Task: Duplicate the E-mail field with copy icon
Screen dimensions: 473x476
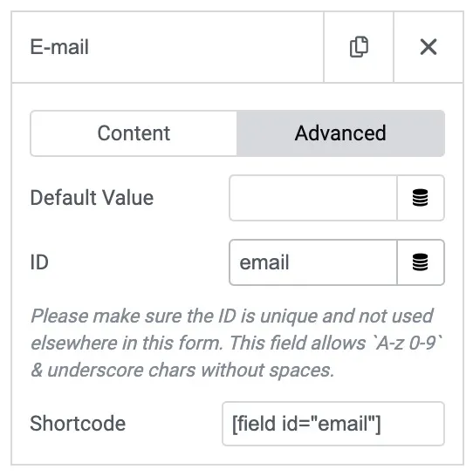Action: pyautogui.click(x=359, y=47)
